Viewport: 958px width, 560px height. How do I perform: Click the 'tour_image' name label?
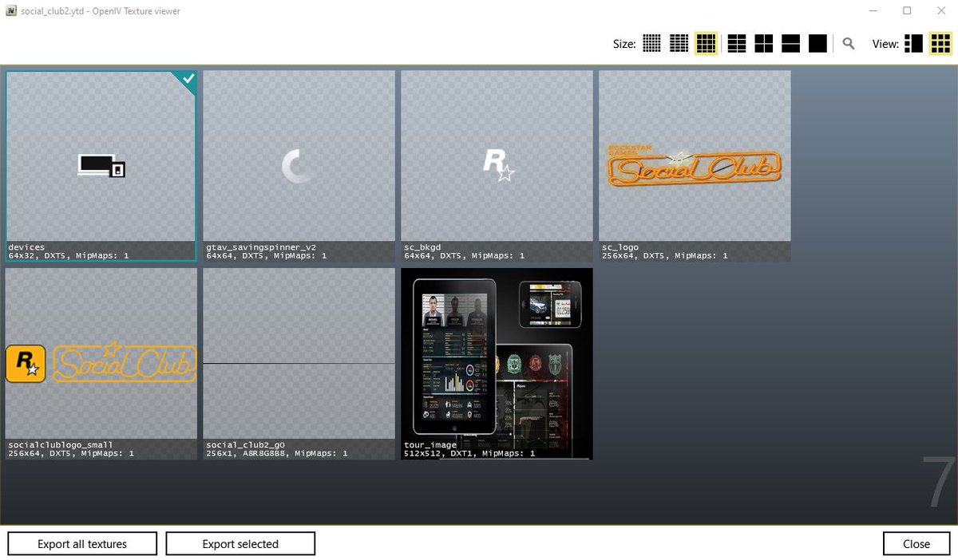coord(430,445)
